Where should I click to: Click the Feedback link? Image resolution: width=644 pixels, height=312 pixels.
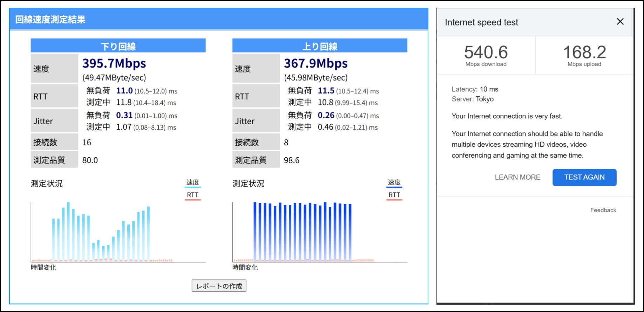tap(603, 210)
